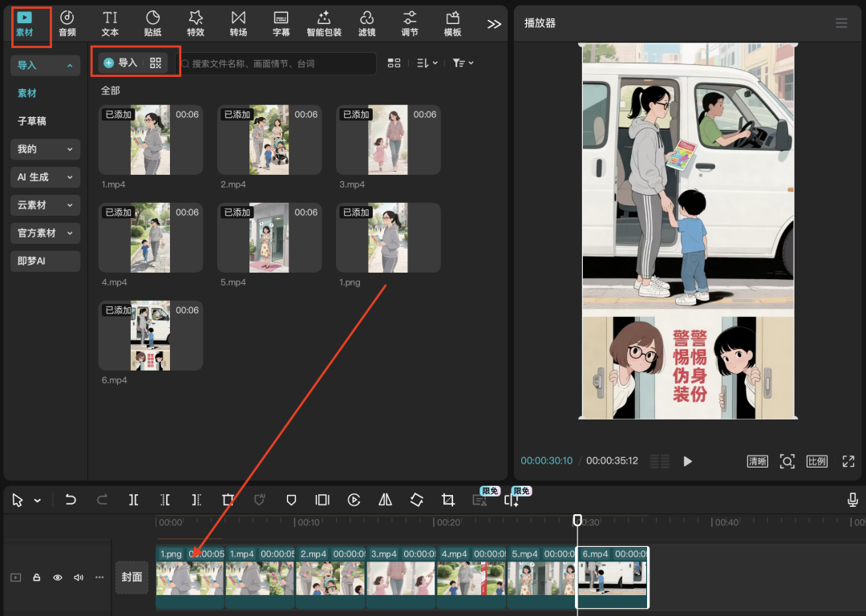The width and height of the screenshot is (866, 616).
Task: Undo the last edit in timeline toolbar
Action: pos(71,500)
